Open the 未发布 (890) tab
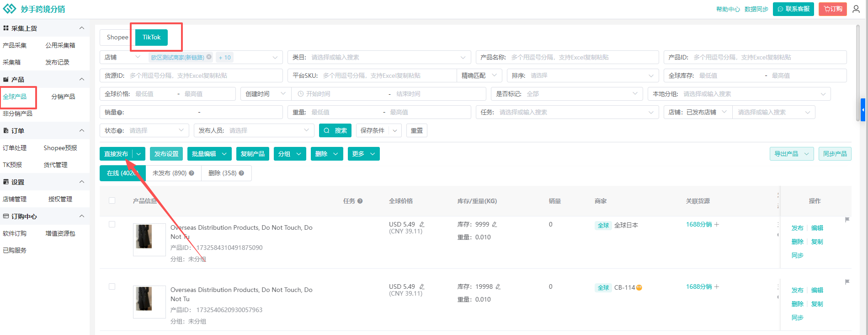This screenshot has width=868, height=335. point(173,173)
